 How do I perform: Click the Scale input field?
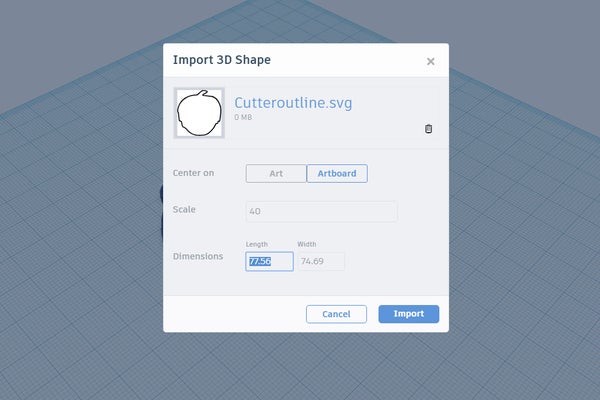pos(321,211)
